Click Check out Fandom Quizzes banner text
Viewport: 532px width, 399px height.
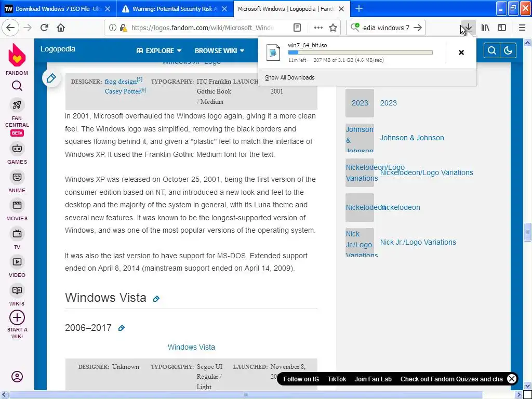[451, 379]
